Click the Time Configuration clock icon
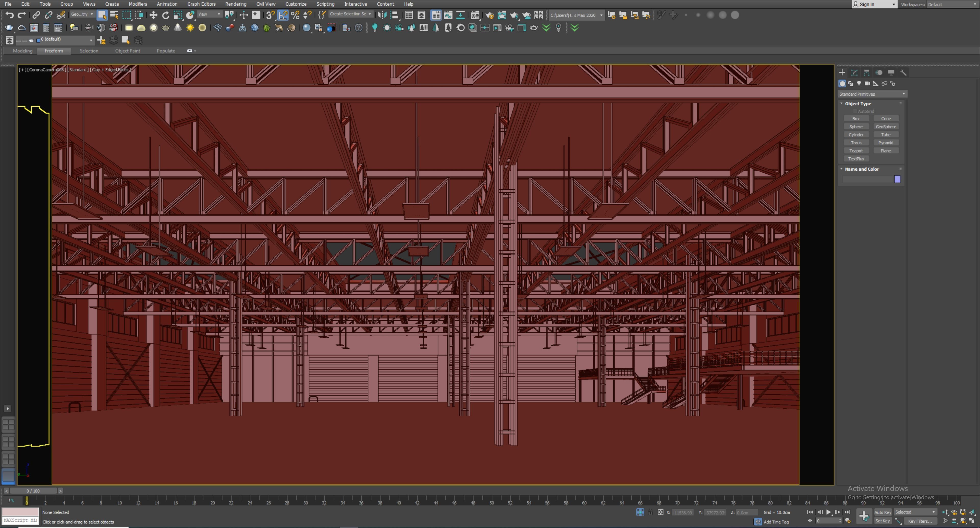 click(x=848, y=521)
